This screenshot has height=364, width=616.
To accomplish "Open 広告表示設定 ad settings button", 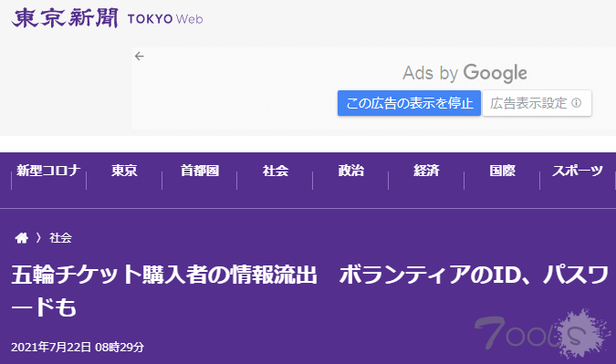I will 537,103.
